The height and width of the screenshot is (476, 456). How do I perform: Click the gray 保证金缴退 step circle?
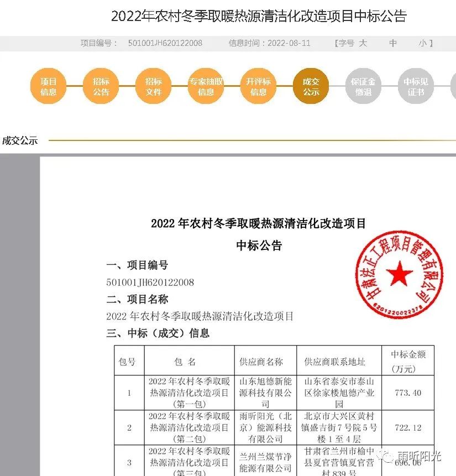(363, 87)
